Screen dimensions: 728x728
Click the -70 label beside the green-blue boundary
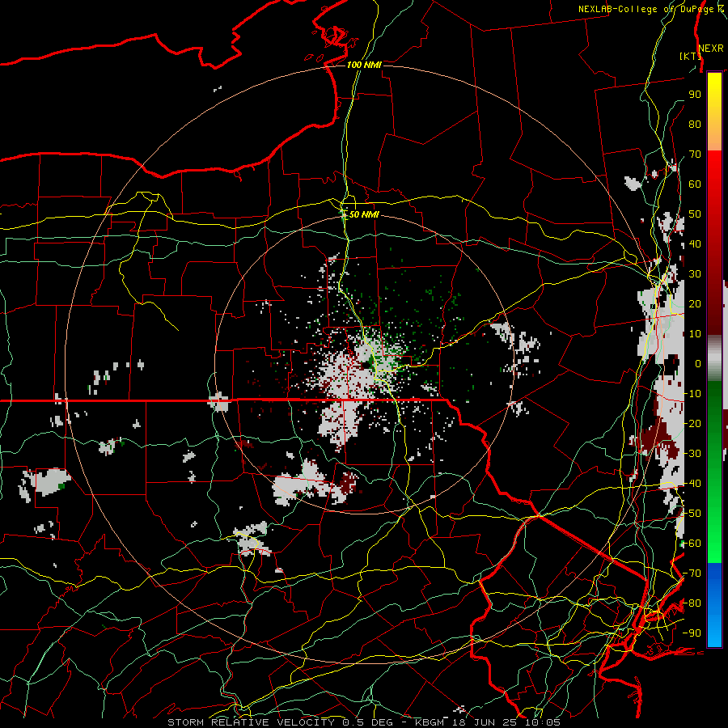tap(692, 573)
